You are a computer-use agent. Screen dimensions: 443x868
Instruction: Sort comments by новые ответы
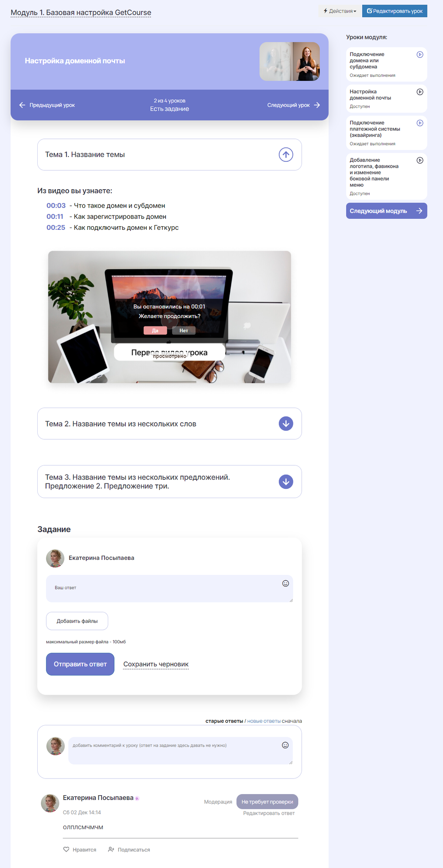pos(264,721)
